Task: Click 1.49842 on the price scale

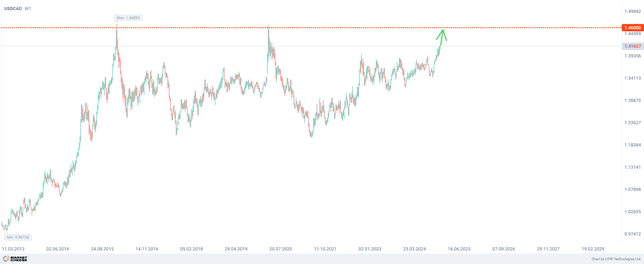Action: (x=632, y=11)
